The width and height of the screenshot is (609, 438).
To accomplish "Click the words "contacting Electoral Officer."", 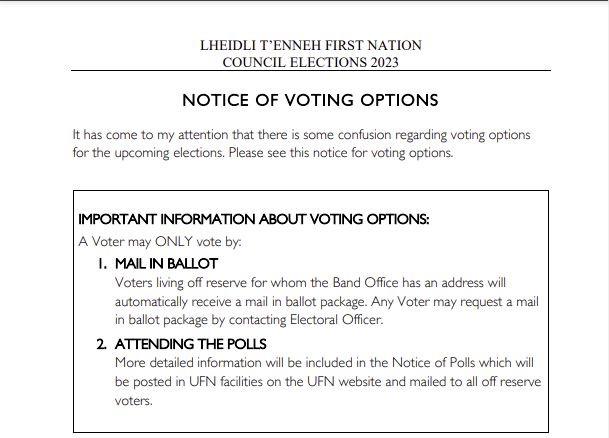I will pos(306,320).
